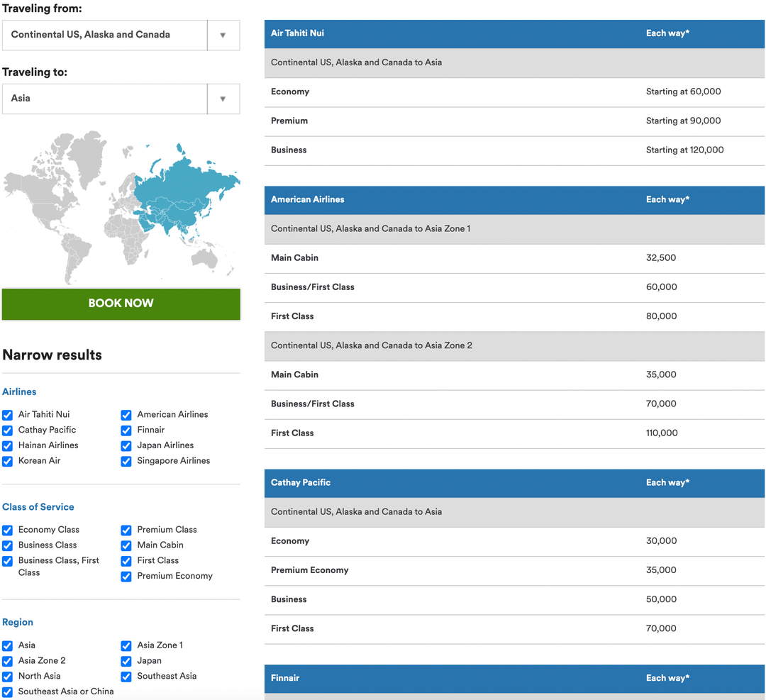The image size is (766, 700).
Task: Disable the Singapore Airlines checkbox
Action: coord(126,461)
